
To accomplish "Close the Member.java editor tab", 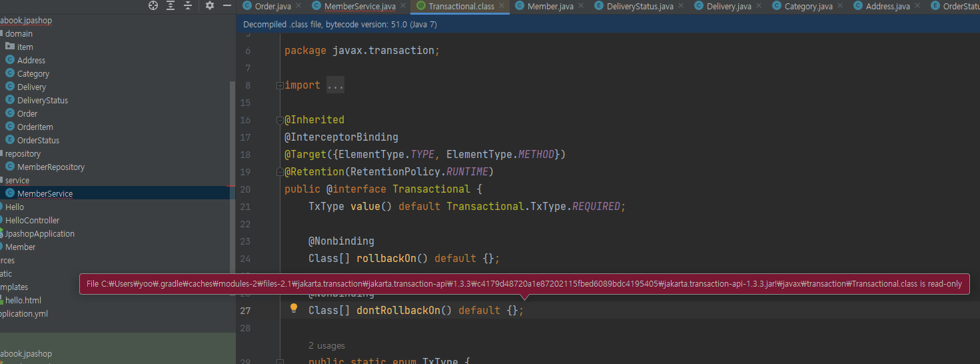I will coord(580,6).
